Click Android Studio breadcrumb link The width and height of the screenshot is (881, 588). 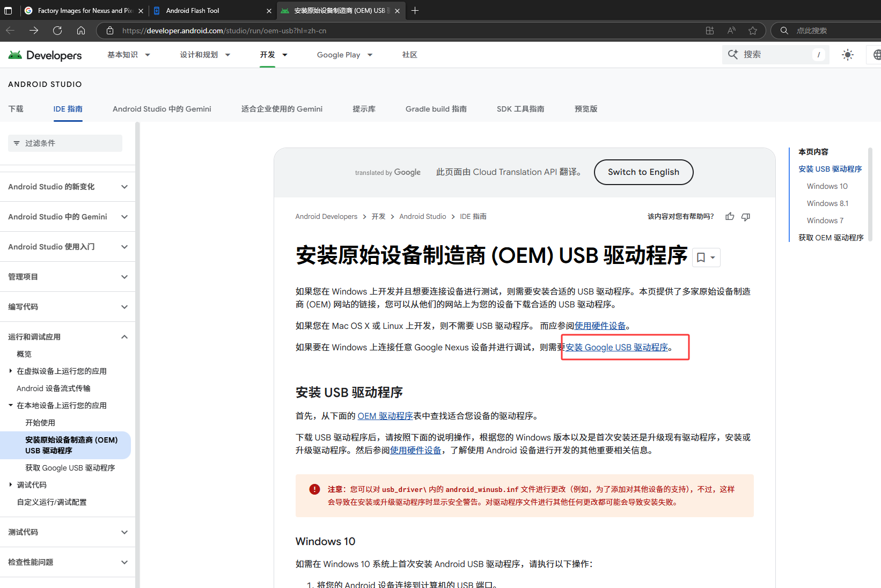point(423,216)
